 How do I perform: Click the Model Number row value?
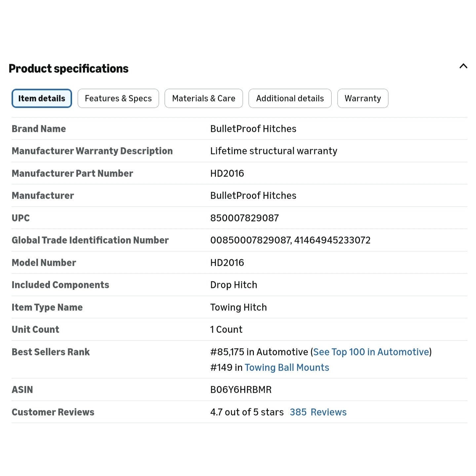tap(227, 262)
